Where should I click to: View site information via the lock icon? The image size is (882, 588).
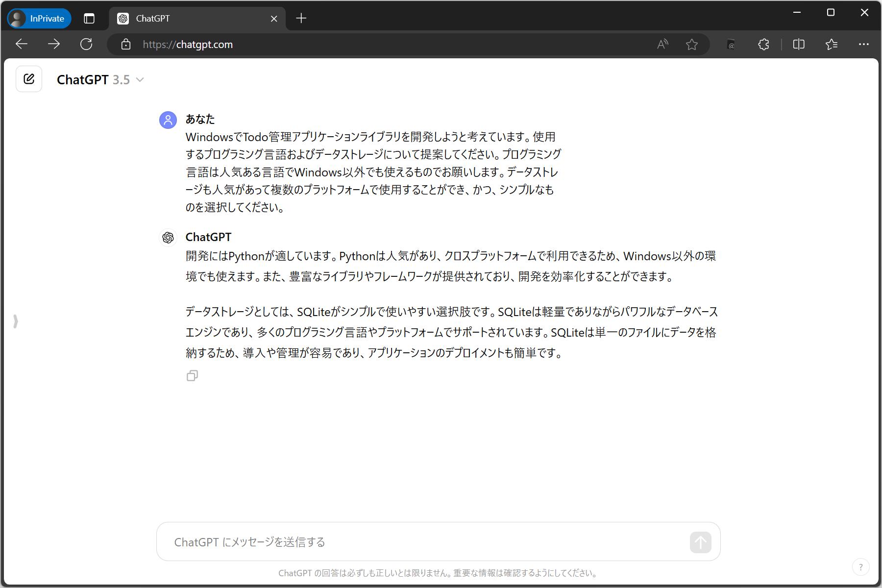click(x=126, y=44)
